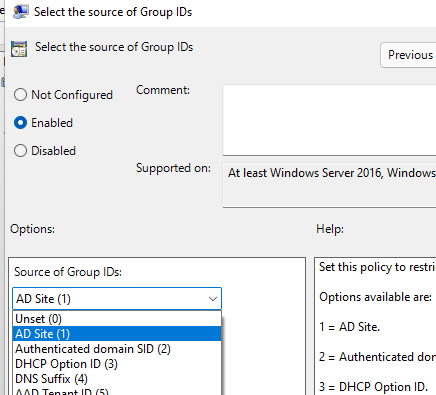The height and width of the screenshot is (395, 436).
Task: Choose Authenticated domain SID (2) option
Action: 117,349
